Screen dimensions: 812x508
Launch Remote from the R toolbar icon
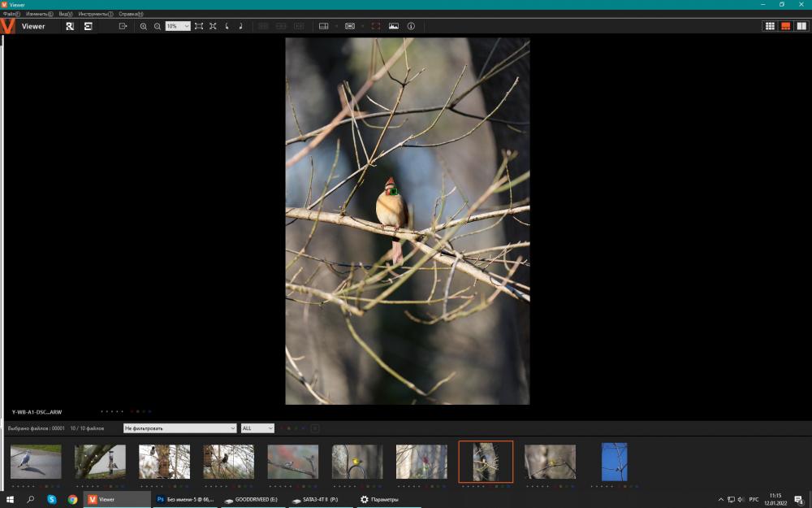pos(70,26)
